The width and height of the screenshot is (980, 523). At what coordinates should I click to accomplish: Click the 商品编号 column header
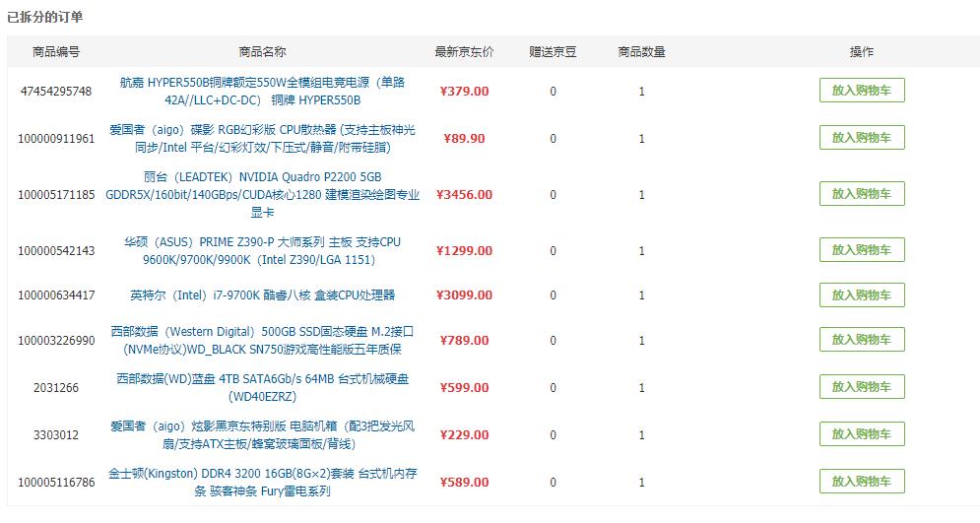[x=56, y=52]
